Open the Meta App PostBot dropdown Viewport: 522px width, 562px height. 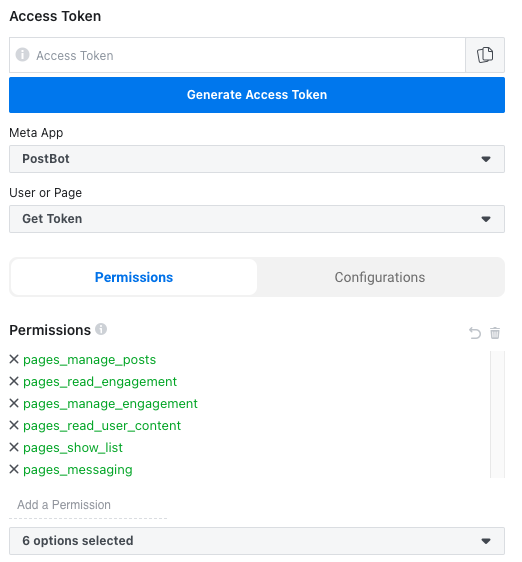click(x=257, y=159)
